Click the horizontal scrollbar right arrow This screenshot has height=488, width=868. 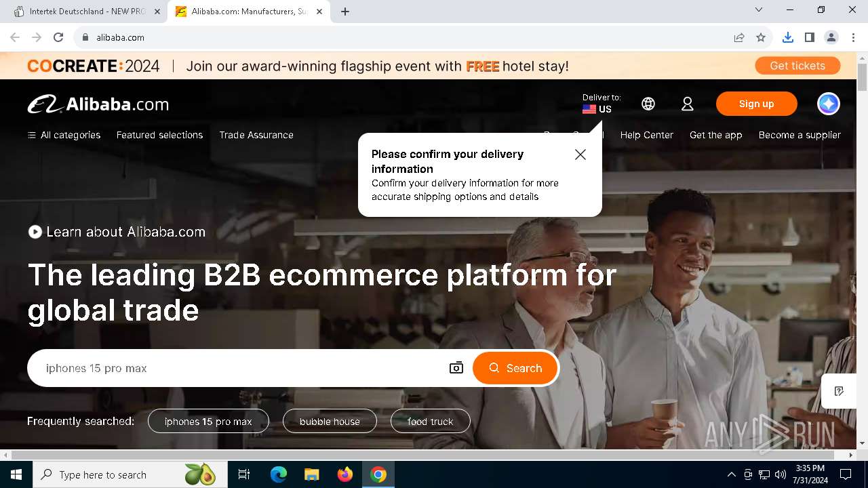pos(852,455)
